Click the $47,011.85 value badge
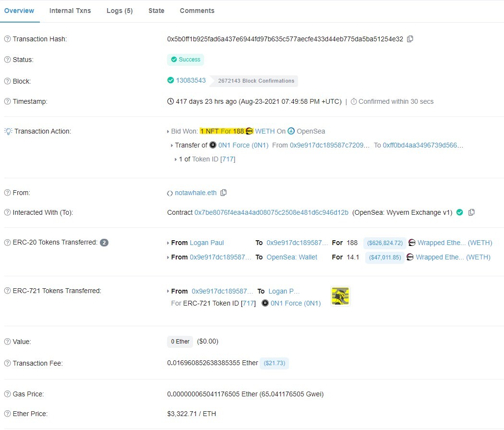Screen dimensions: 504x430 point(385,258)
